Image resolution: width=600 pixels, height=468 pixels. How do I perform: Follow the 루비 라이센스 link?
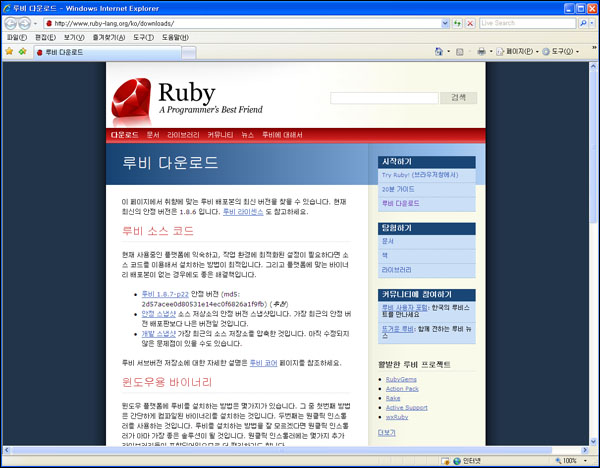[x=243, y=212]
